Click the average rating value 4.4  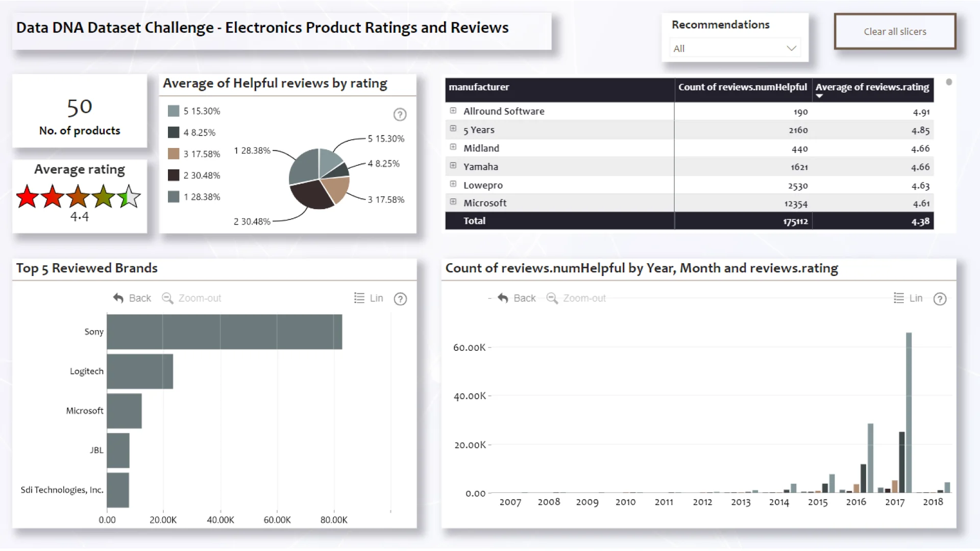[x=80, y=217]
